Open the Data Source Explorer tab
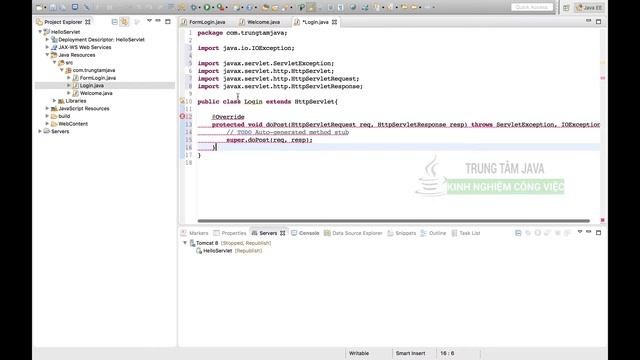This screenshot has width=640, height=360. coord(353,233)
